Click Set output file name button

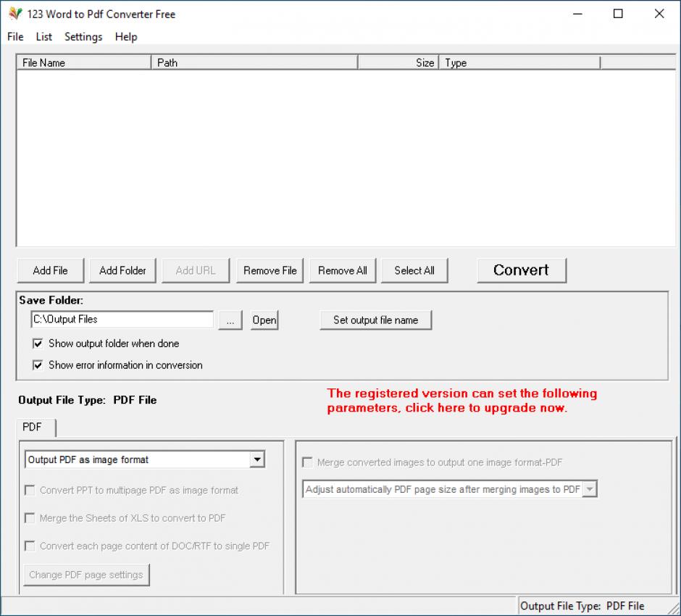[x=376, y=320]
